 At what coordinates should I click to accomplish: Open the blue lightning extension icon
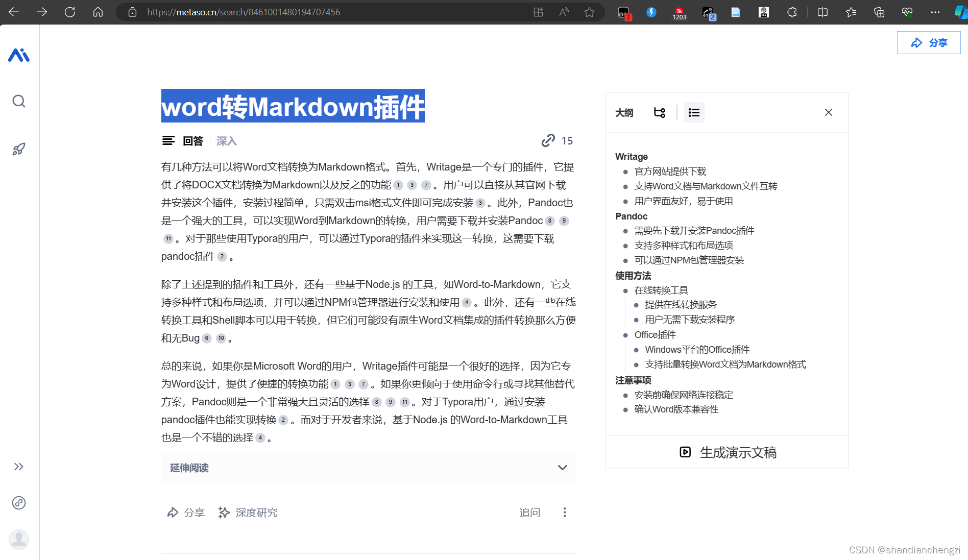click(651, 12)
